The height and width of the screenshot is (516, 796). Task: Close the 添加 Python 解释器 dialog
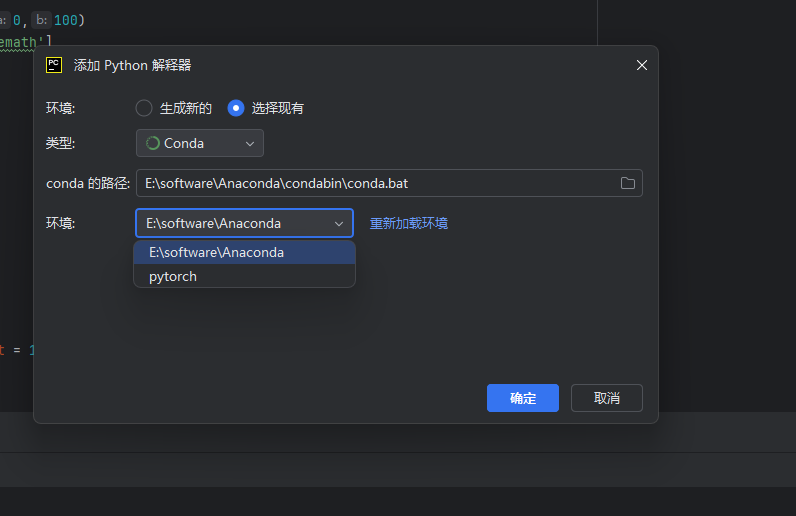click(642, 65)
